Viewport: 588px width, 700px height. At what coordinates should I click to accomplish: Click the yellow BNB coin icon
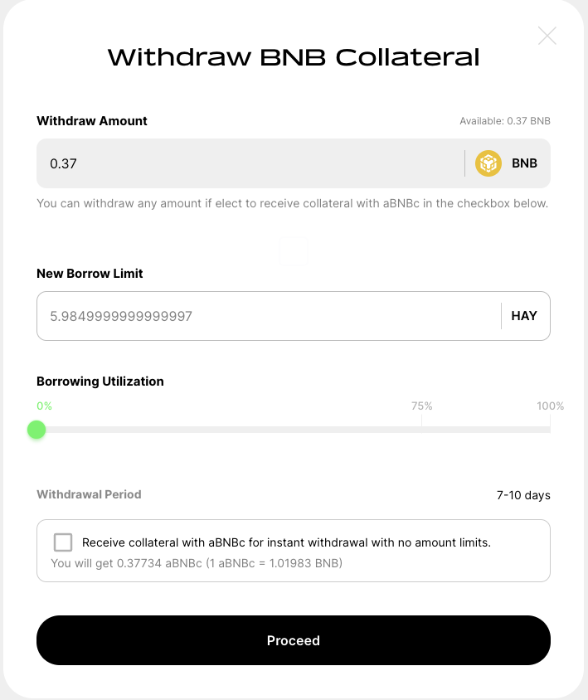[488, 163]
